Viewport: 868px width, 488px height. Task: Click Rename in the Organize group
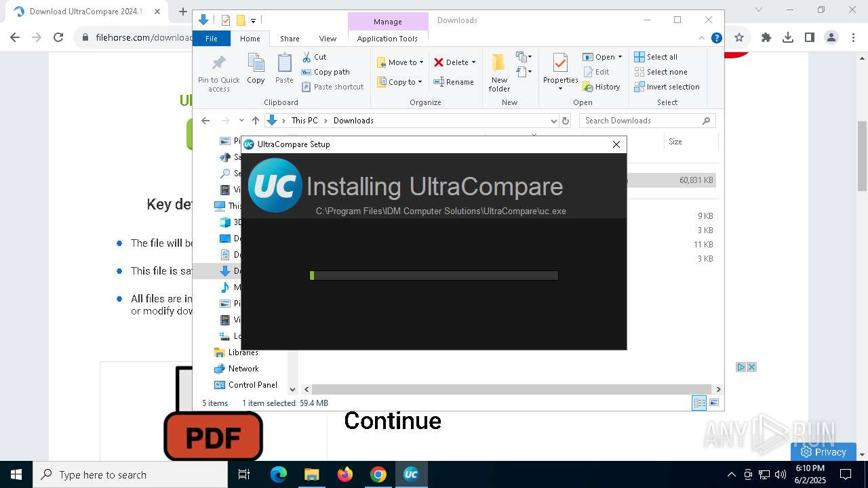point(454,82)
